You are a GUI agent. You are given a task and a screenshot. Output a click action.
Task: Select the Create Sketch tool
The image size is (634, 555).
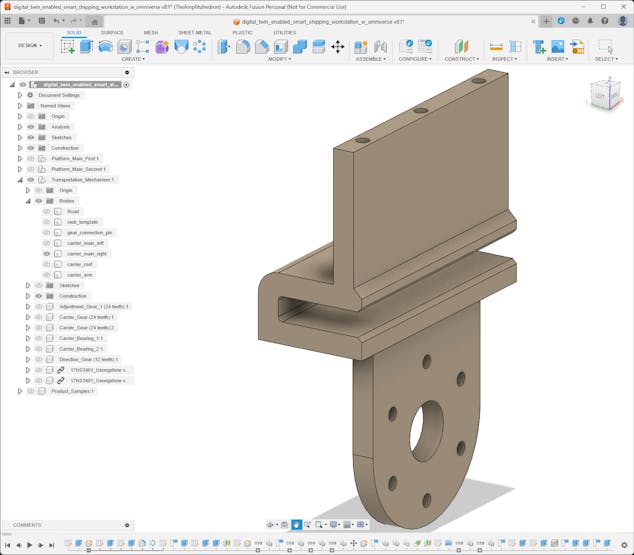point(68,46)
